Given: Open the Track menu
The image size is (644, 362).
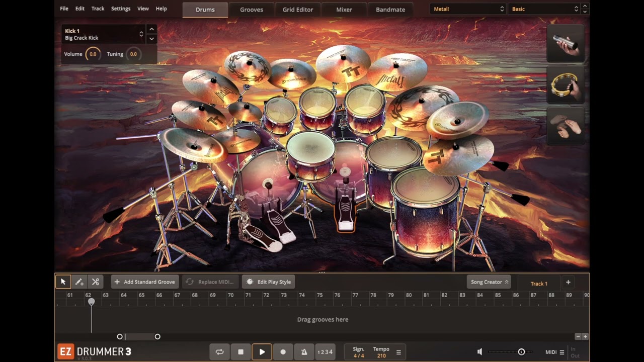Looking at the screenshot, I should click(98, 9).
